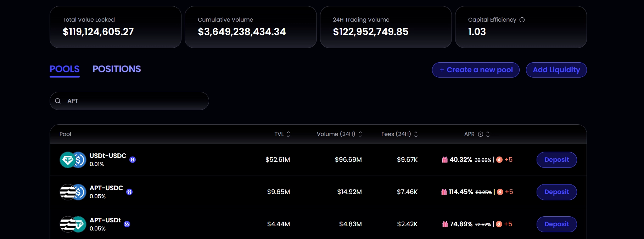The height and width of the screenshot is (239, 644).
Task: Click the USDt-USDC token pair icon
Action: pos(73,160)
